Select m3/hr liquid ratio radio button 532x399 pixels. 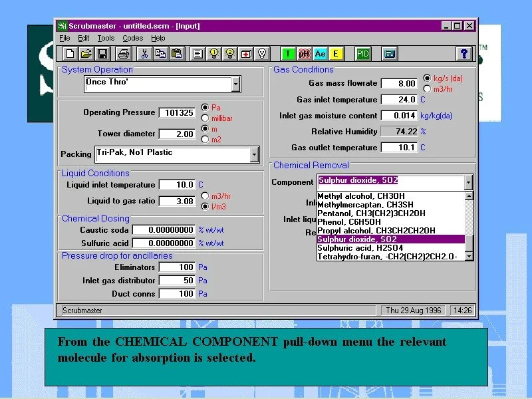(x=205, y=196)
